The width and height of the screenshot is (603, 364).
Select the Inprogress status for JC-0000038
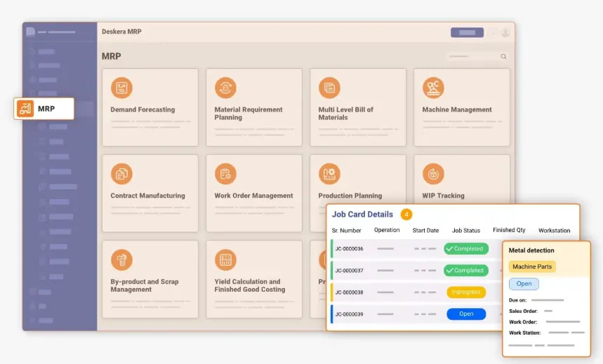[x=466, y=292]
